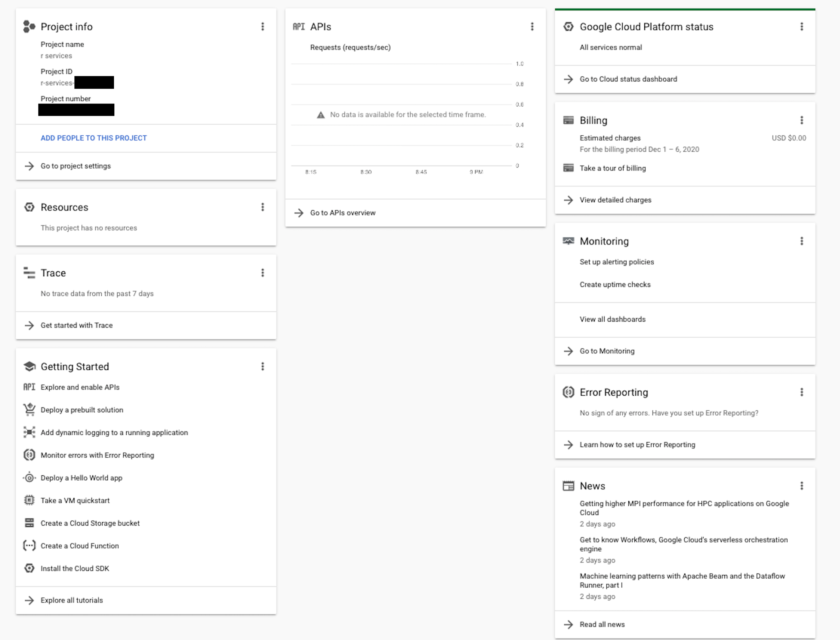Click Deploy a prebuilt solution
Image resolution: width=840 pixels, height=640 pixels.
click(x=82, y=410)
